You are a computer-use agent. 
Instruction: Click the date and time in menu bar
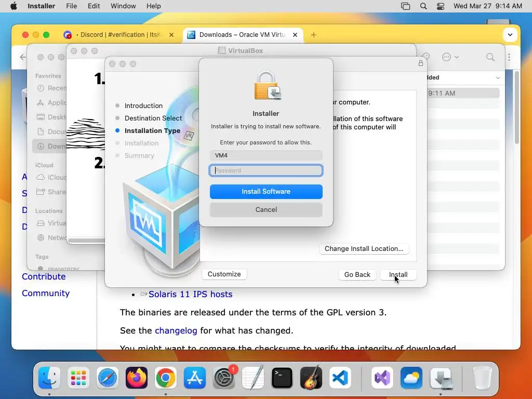pyautogui.click(x=487, y=6)
